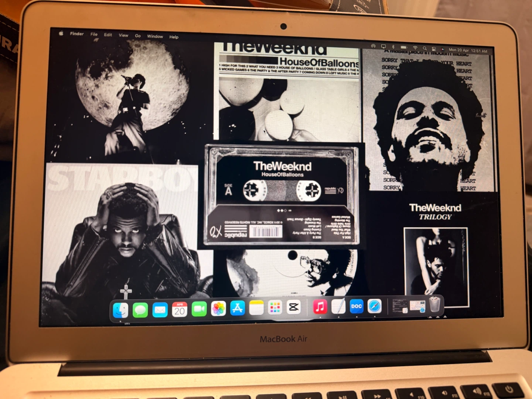Open the Edit menu
Image resolution: width=532 pixels, height=399 pixels.
pyautogui.click(x=108, y=35)
